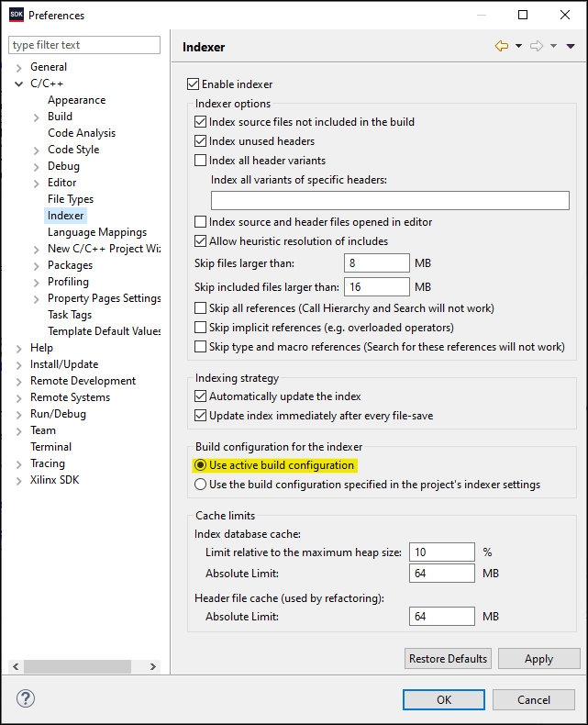Viewport: 588px width, 725px height.
Task: Toggle Index all header variants checkbox
Action: pos(201,161)
